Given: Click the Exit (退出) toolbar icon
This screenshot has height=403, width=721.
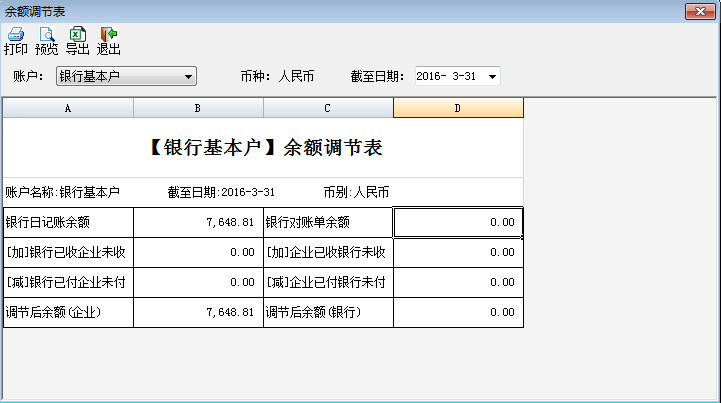Looking at the screenshot, I should pyautogui.click(x=108, y=40).
